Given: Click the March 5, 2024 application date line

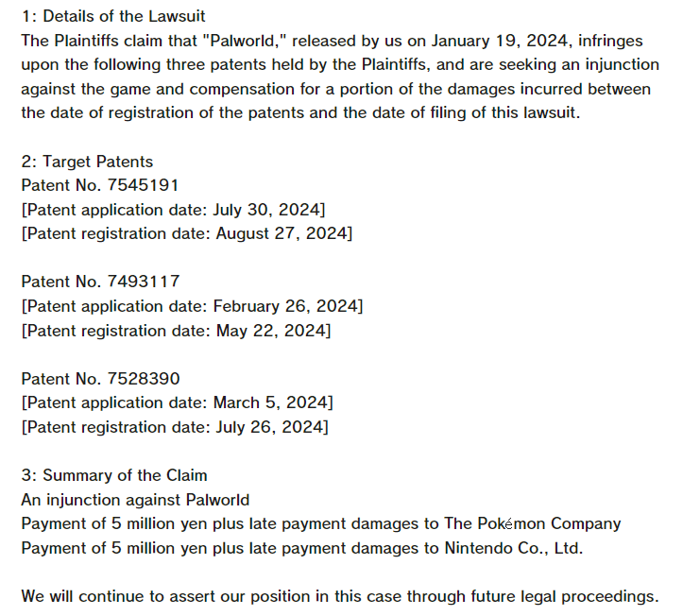Looking at the screenshot, I should (x=177, y=402).
